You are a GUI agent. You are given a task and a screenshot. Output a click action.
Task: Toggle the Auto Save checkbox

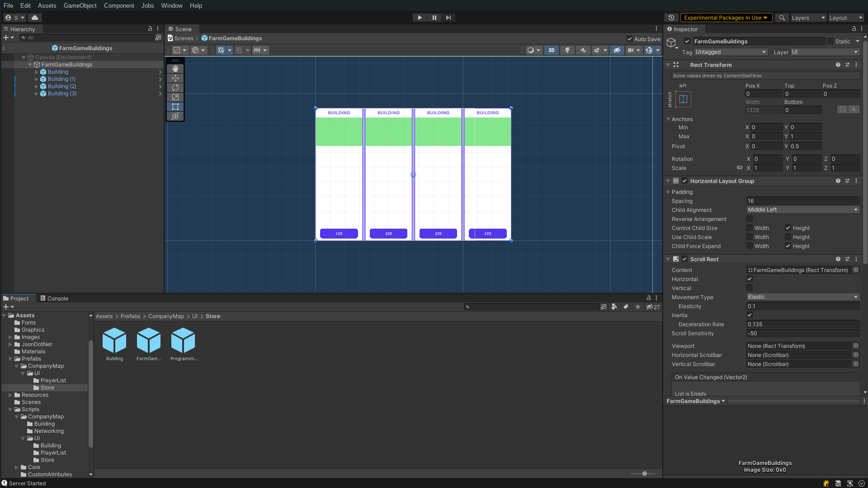(x=630, y=39)
